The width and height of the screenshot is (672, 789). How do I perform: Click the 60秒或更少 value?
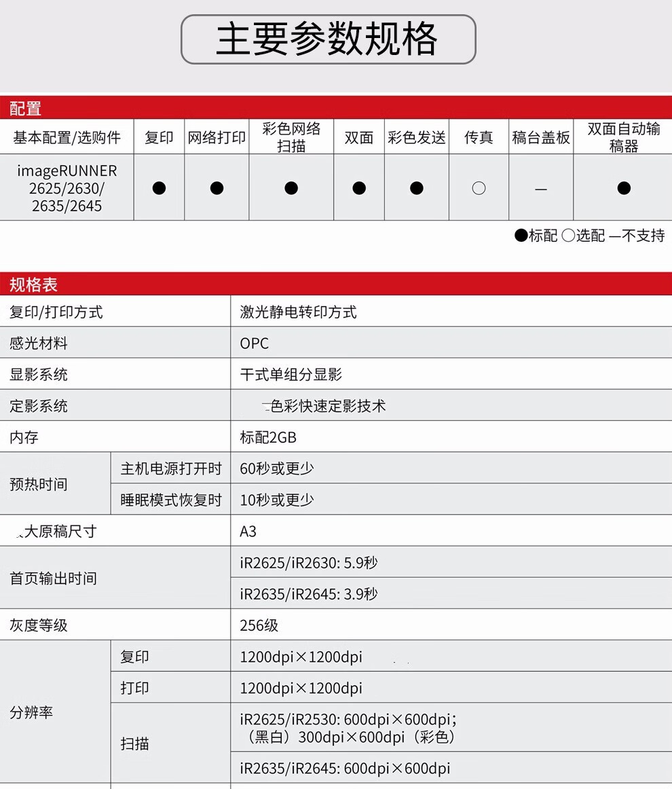click(277, 469)
